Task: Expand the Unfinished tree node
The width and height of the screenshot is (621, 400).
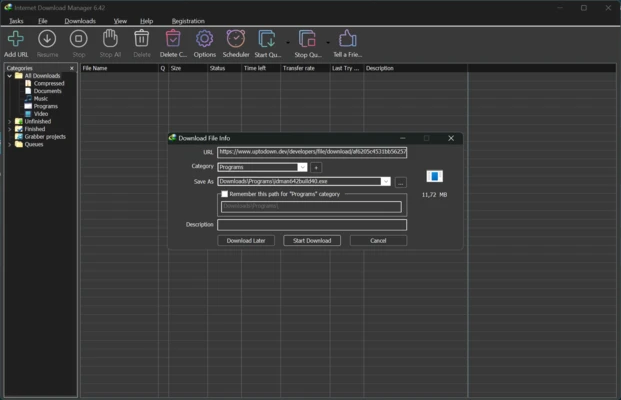Action: tap(10, 121)
